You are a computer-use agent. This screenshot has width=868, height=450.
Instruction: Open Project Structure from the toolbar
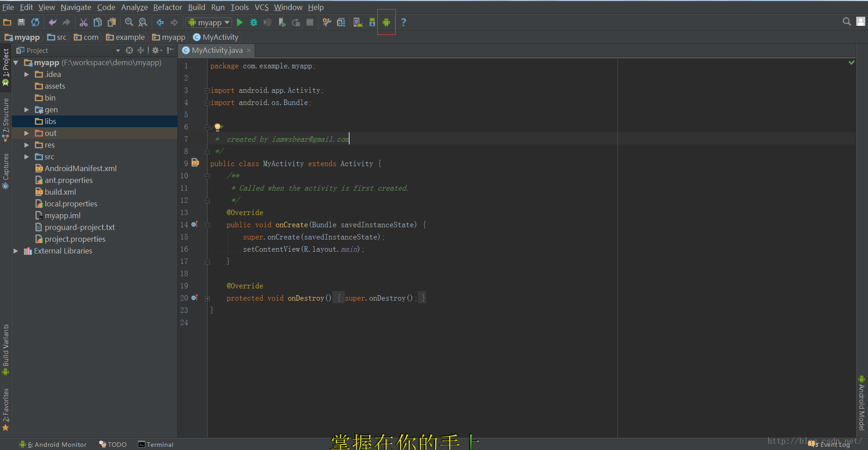coord(341,22)
